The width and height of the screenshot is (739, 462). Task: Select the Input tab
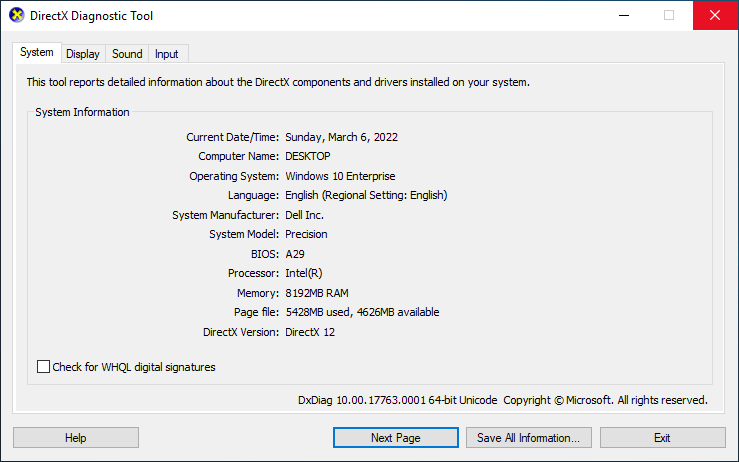167,54
